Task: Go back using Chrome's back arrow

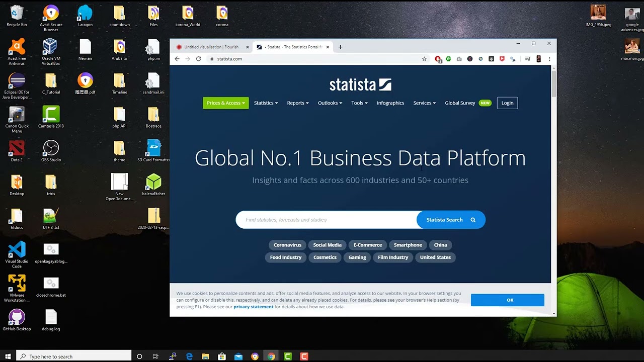Action: (177, 59)
